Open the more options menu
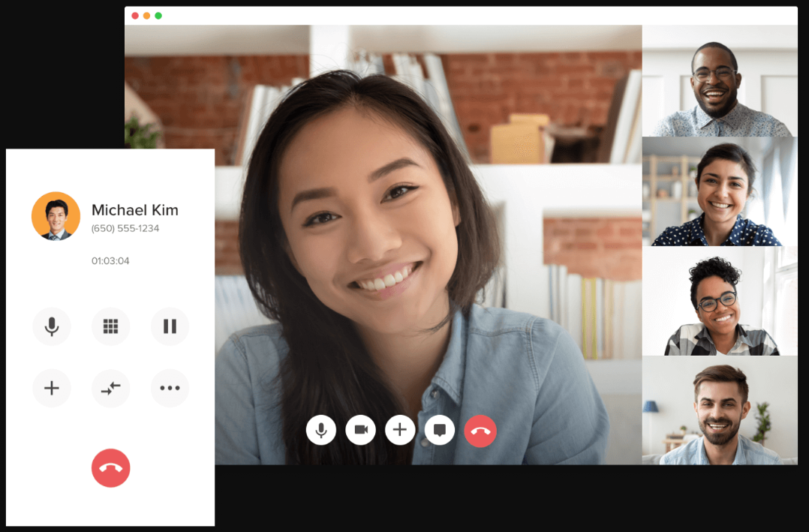This screenshot has height=532, width=809. [x=170, y=388]
